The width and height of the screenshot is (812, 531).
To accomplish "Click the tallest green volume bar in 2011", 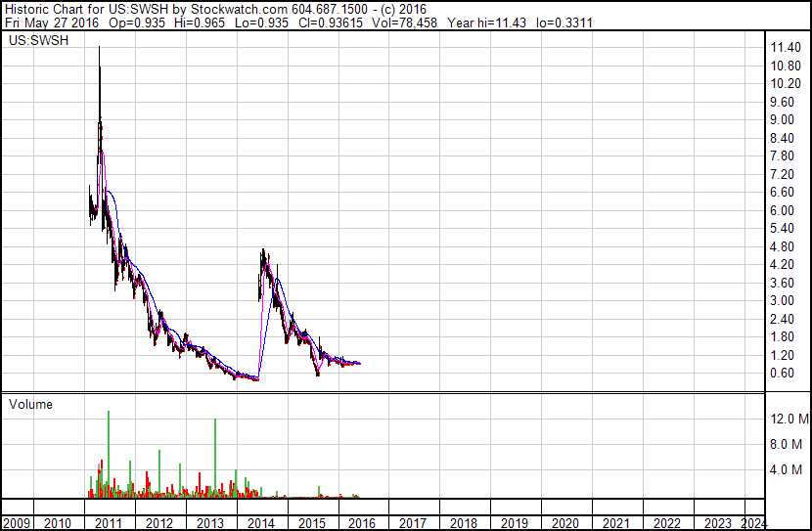I will [109, 454].
